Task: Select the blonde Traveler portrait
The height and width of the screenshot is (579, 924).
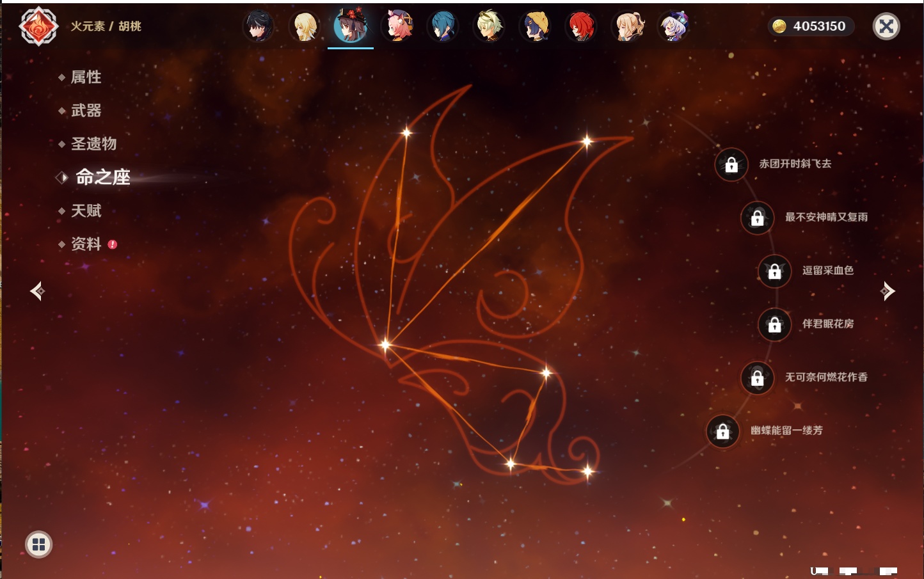Action: pyautogui.click(x=305, y=27)
